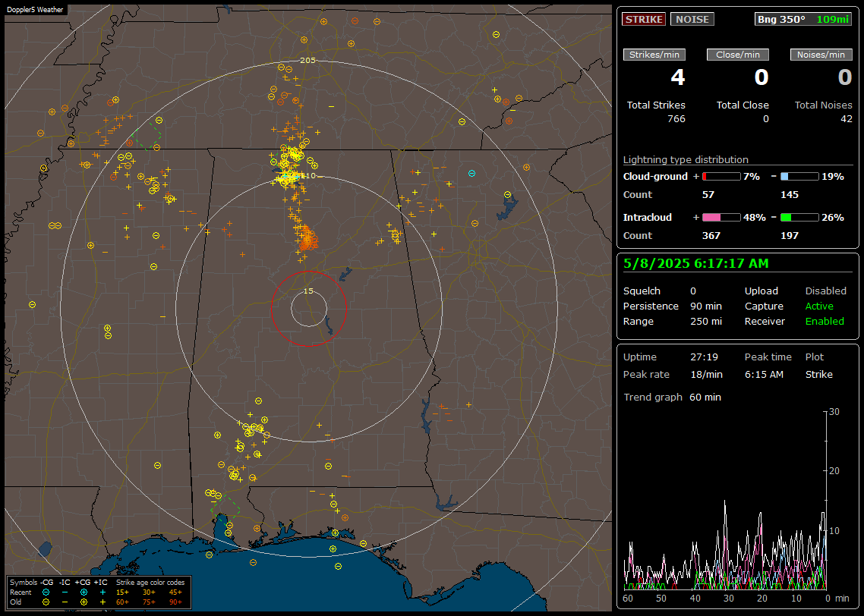
Task: Click the positive Intracloud 48% pink bar
Action: [x=721, y=218]
